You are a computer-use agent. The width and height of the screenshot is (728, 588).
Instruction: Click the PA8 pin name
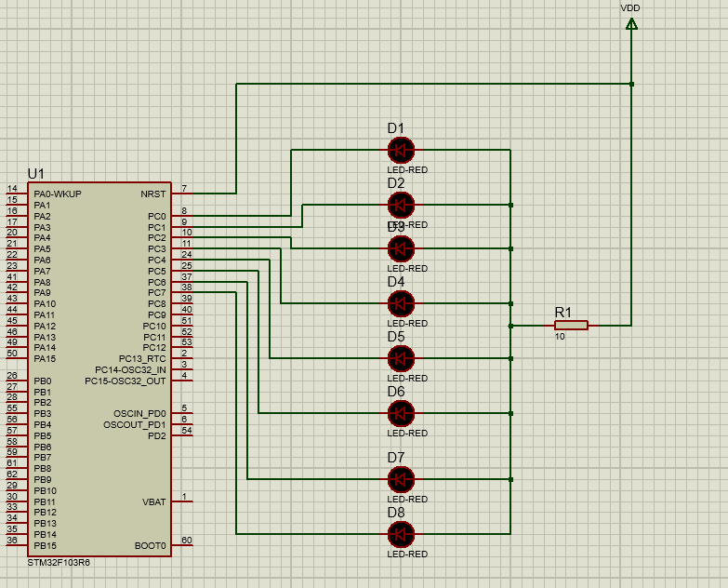[x=42, y=283]
